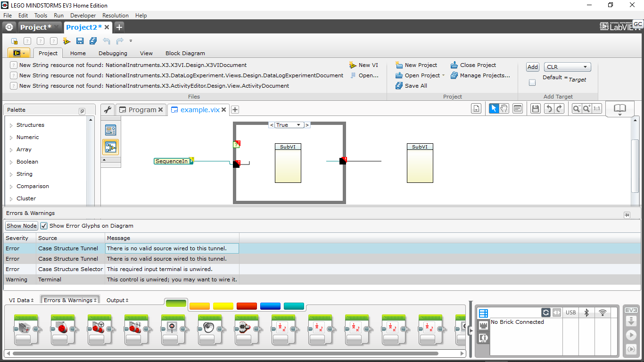Switch to the Debugging ribbon tab

point(113,53)
